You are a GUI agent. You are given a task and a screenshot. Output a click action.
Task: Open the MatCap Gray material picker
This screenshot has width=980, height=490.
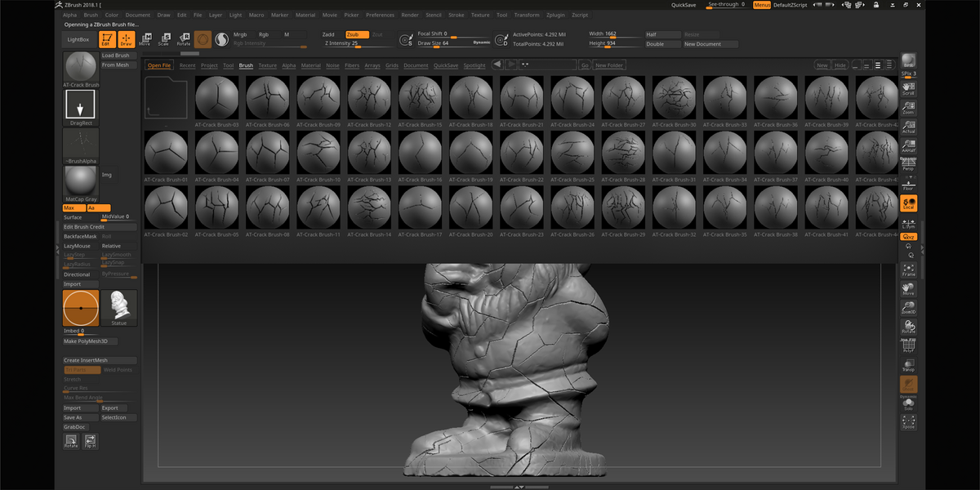80,184
